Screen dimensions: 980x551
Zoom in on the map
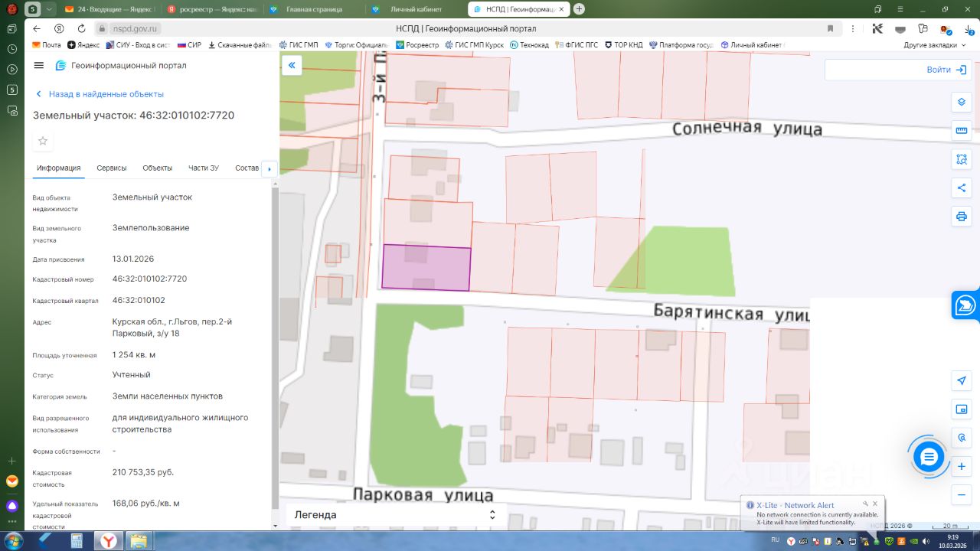click(962, 467)
